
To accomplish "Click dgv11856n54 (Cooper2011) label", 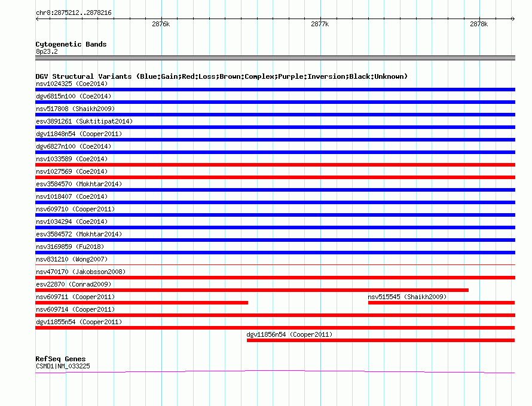I will [x=289, y=334].
